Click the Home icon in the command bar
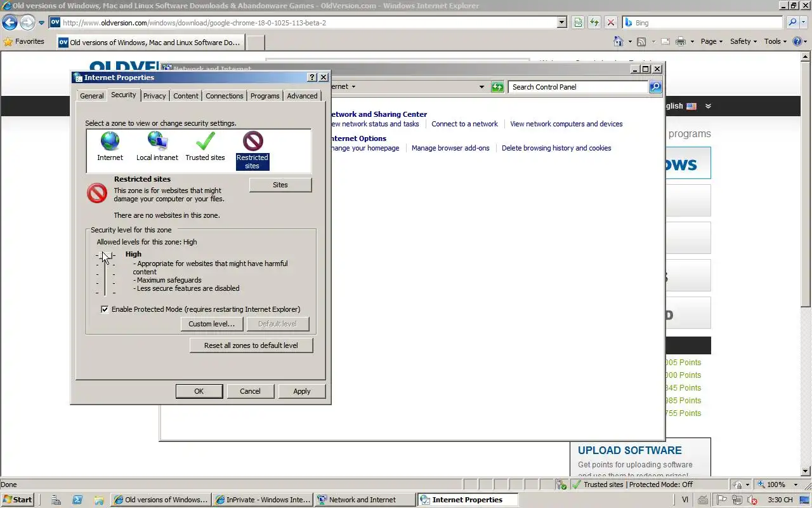Image resolution: width=812 pixels, height=508 pixels. (x=619, y=41)
